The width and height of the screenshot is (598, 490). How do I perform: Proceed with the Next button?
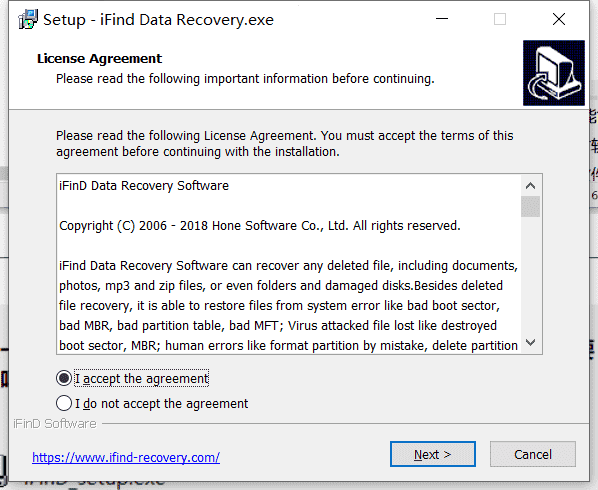click(432, 454)
